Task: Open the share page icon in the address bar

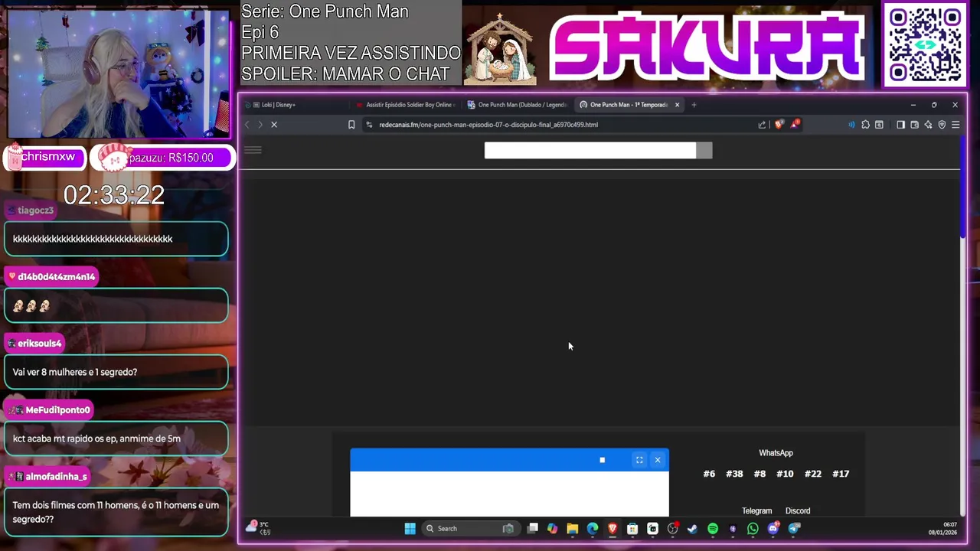Action: [x=762, y=125]
